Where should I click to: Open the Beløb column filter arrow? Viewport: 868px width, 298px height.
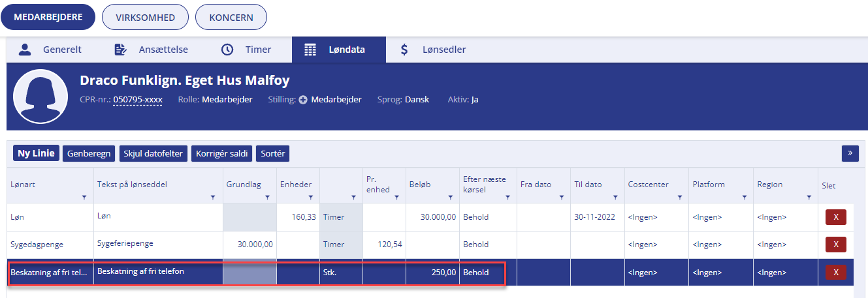(x=450, y=197)
